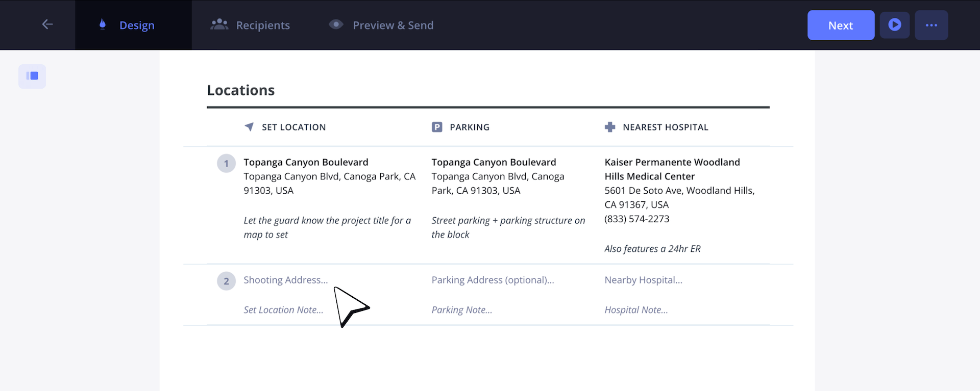Click the Set Location Note field
Viewport: 980px width, 391px height.
coord(283,310)
